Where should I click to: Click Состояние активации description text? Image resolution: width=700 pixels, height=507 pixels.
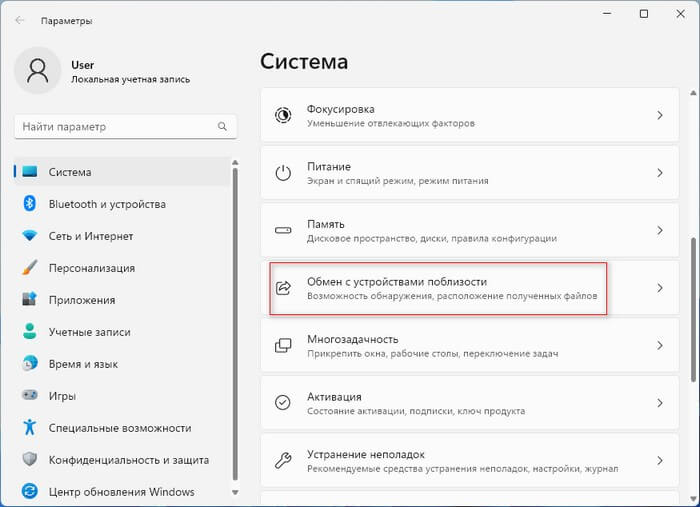(416, 411)
